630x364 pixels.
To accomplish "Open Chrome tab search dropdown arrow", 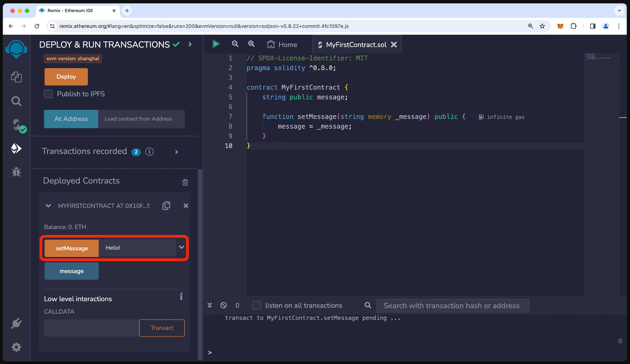I will click(x=619, y=11).
